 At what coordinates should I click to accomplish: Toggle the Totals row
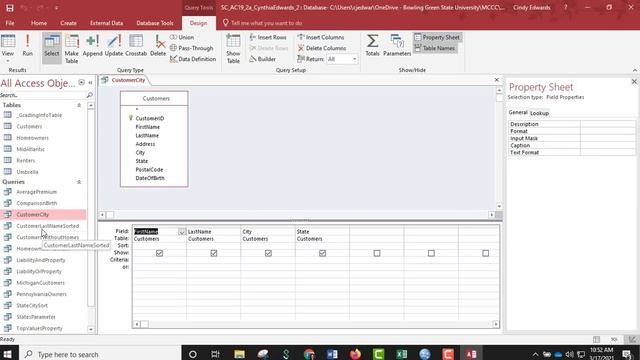pyautogui.click(x=372, y=45)
